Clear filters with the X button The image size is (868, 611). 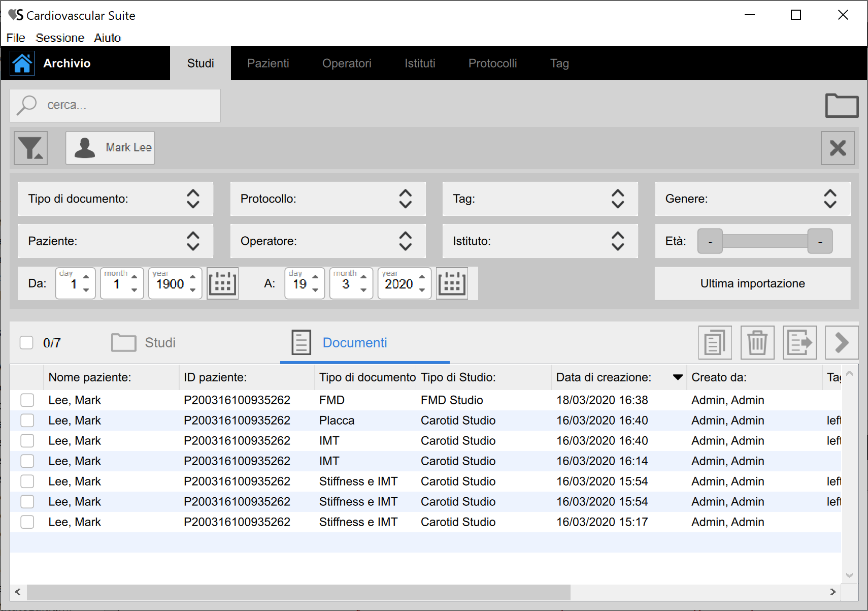tap(838, 148)
